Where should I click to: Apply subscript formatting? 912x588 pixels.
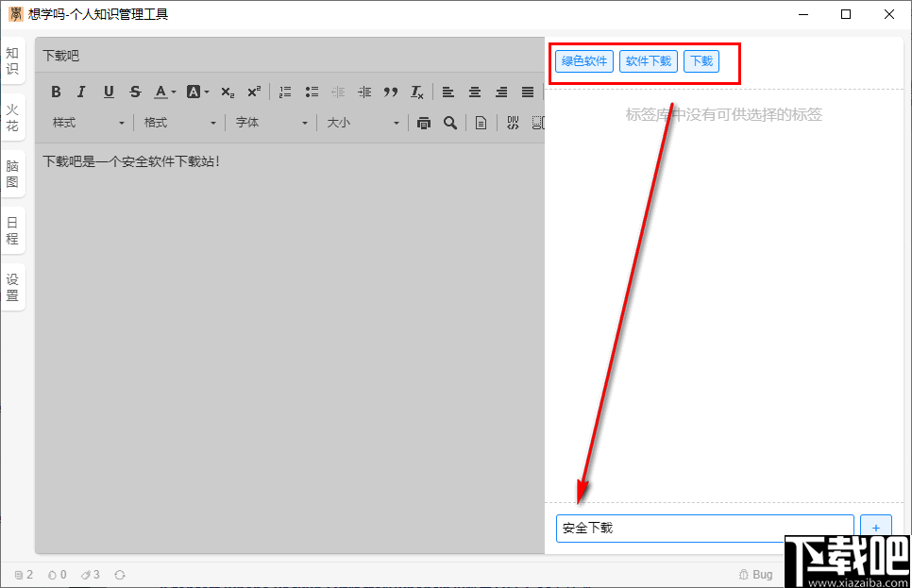228,92
